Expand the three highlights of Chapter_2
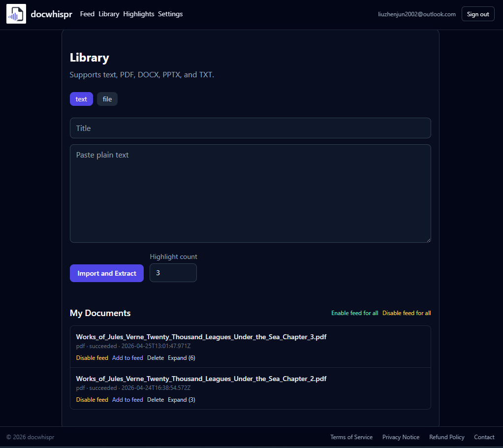 (x=181, y=399)
